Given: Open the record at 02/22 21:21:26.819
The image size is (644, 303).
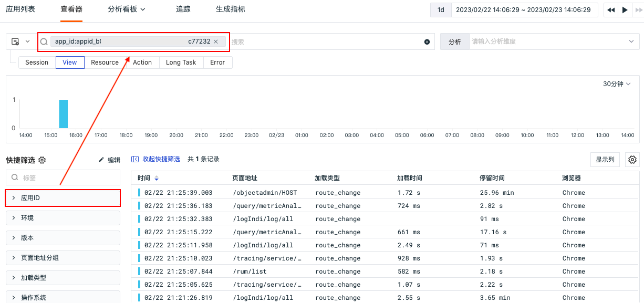Looking at the screenshot, I should click(x=385, y=298).
